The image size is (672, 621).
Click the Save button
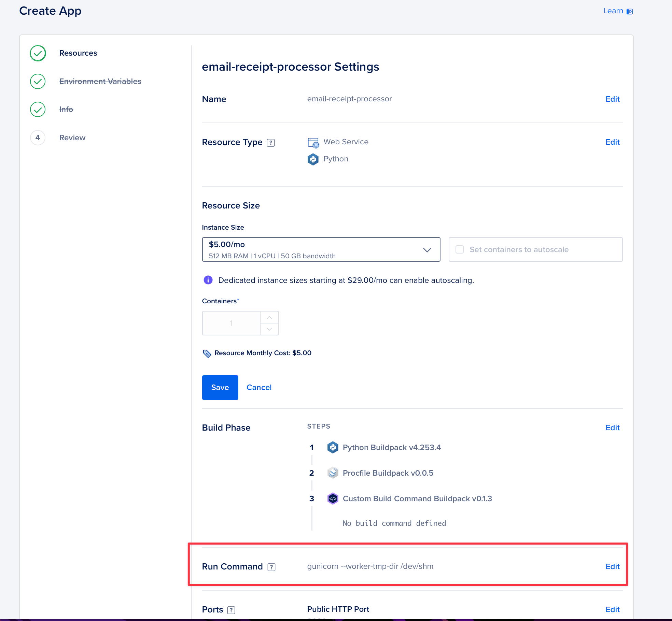(220, 388)
